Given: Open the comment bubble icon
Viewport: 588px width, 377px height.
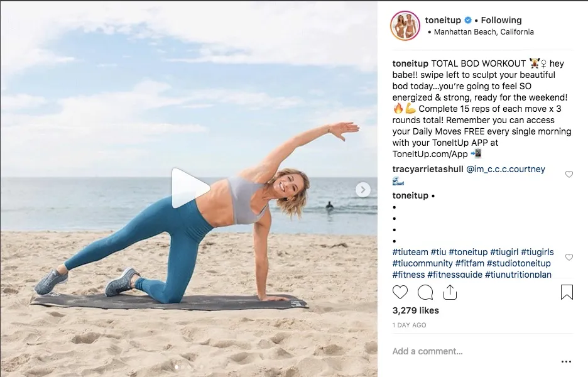Looking at the screenshot, I should pyautogui.click(x=425, y=292).
